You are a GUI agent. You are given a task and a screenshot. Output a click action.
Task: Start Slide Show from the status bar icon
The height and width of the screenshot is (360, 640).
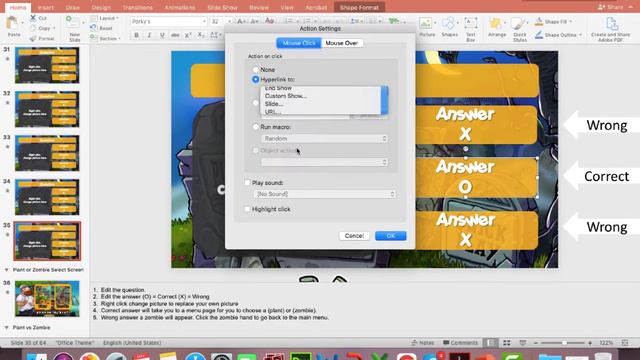[x=522, y=343]
